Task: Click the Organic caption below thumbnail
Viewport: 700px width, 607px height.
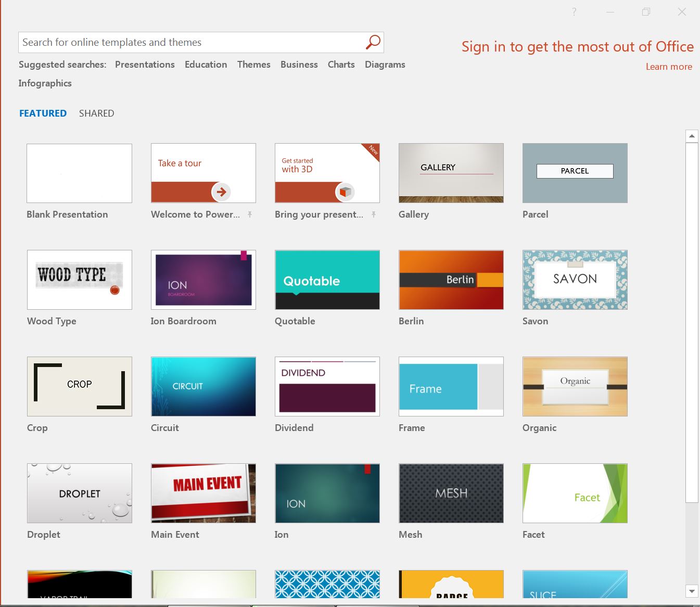Action: click(539, 428)
